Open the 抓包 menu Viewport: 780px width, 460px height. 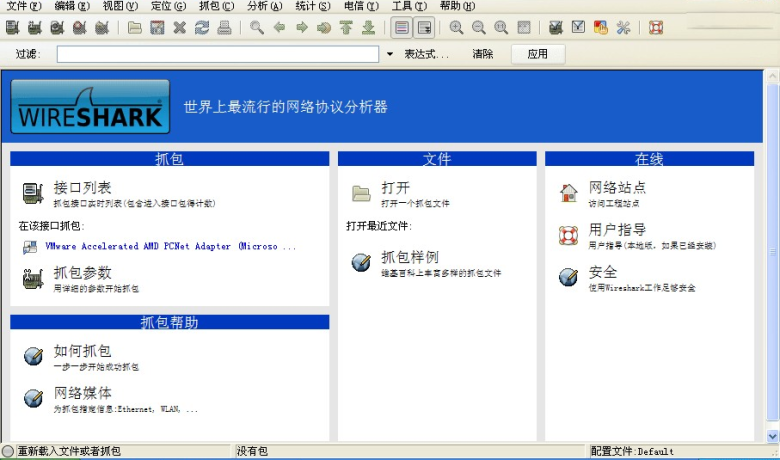[217, 6]
